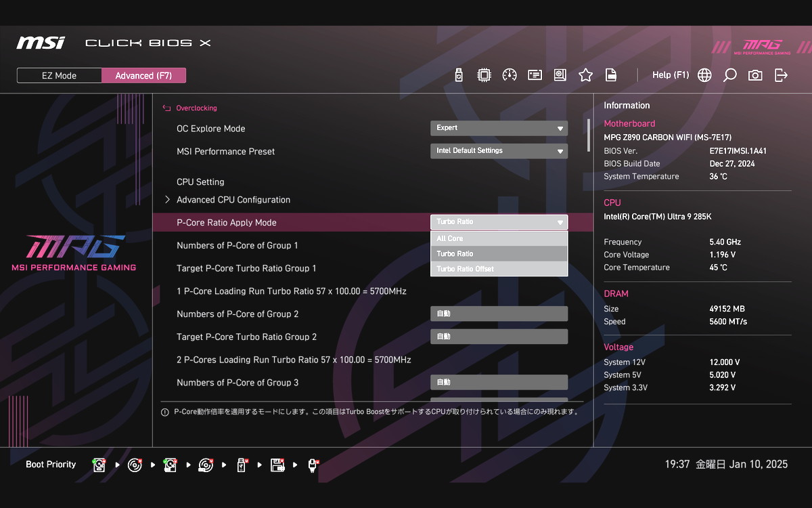The height and width of the screenshot is (508, 812).
Task: Click the memory profile card icon
Action: click(535, 75)
